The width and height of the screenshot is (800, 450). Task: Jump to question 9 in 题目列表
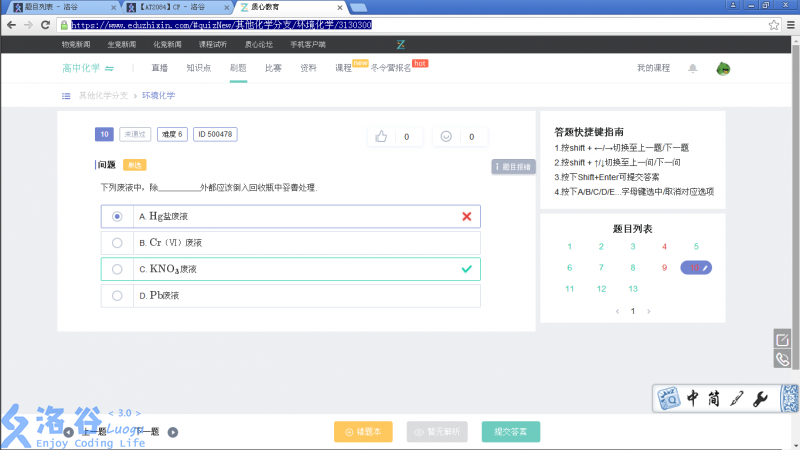[664, 267]
